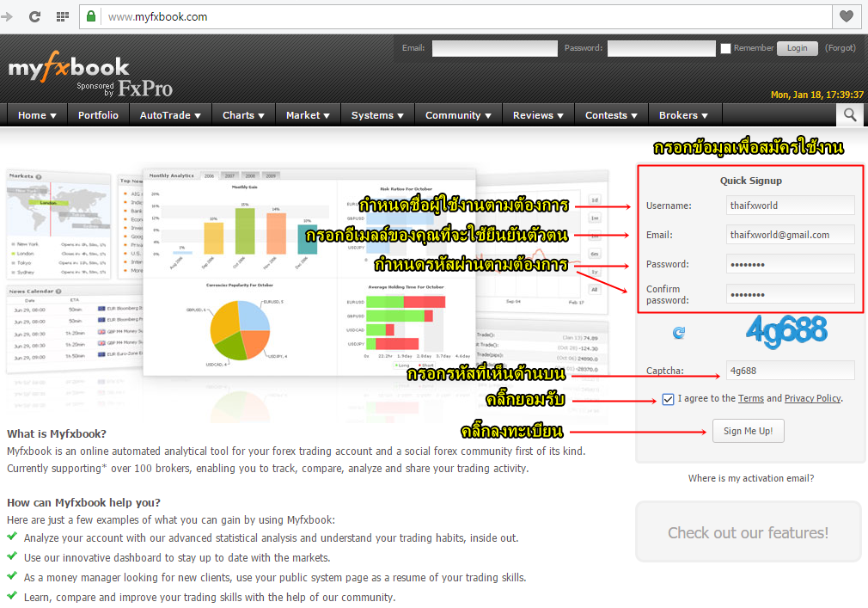Open the Privacy Policy link

(x=812, y=399)
